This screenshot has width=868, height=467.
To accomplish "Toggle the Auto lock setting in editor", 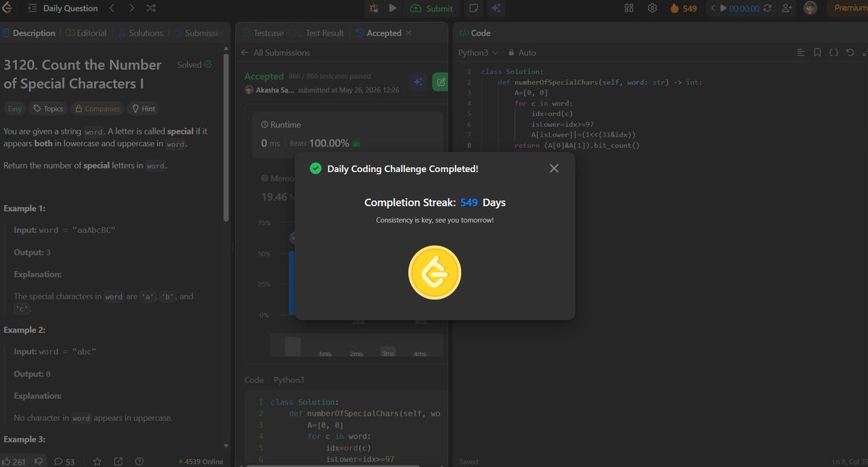I will pos(522,52).
